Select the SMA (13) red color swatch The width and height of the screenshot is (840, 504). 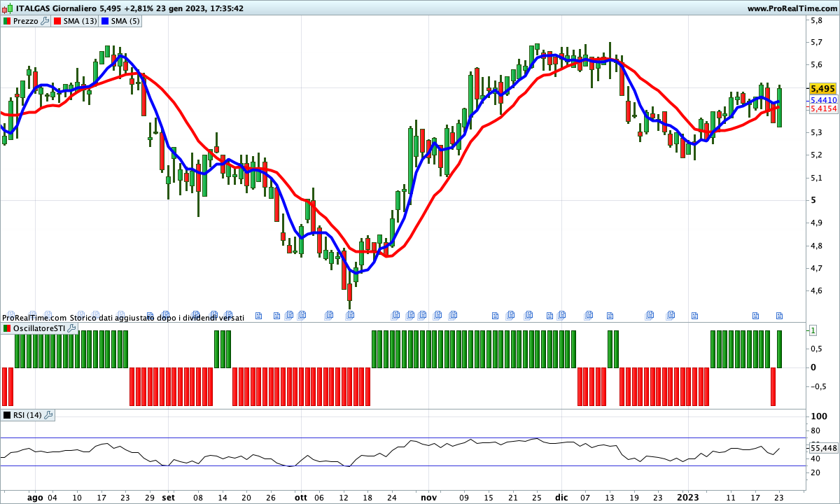point(57,21)
